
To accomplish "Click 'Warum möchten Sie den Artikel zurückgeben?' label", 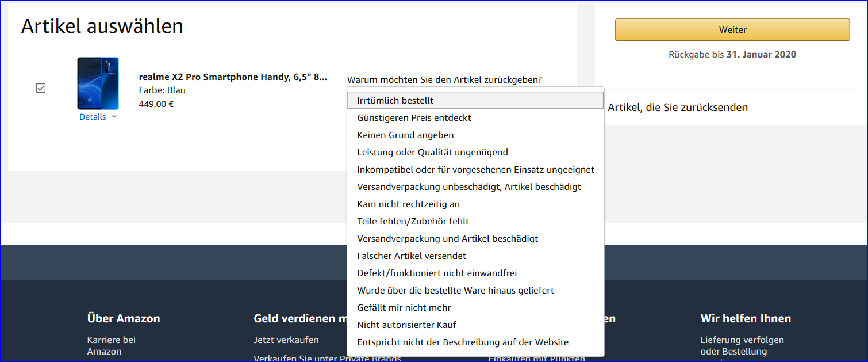I will [444, 79].
